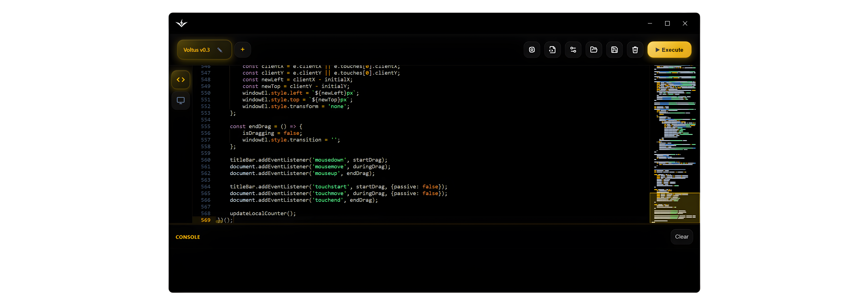Create a new tab with the plus icon
Image resolution: width=868 pixels, height=304 pixels.
[242, 50]
